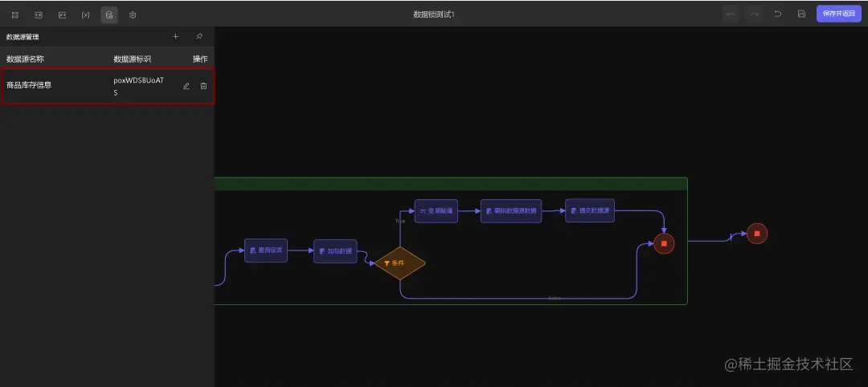The width and height of the screenshot is (868, 387).
Task: Open the input parameters panel icon
Action: pyautogui.click(x=39, y=15)
